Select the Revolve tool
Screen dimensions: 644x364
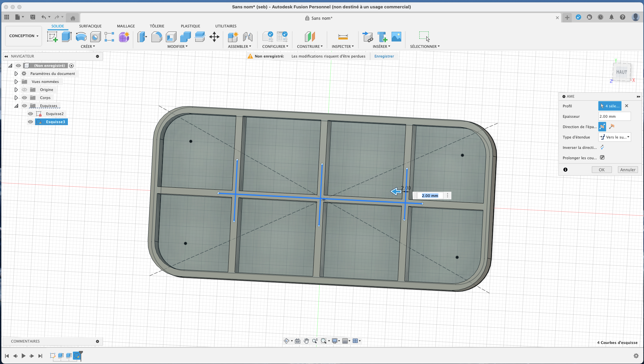click(x=81, y=36)
